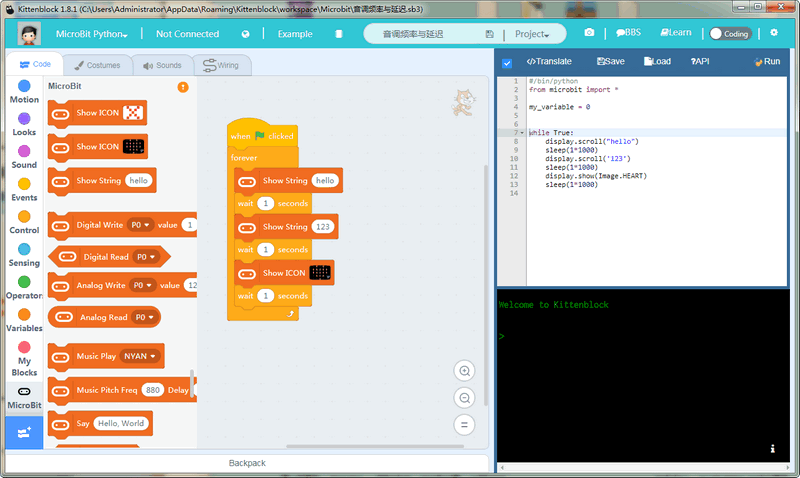Open the MicroBit Python board dropdown
The image size is (800, 478).
tap(91, 33)
